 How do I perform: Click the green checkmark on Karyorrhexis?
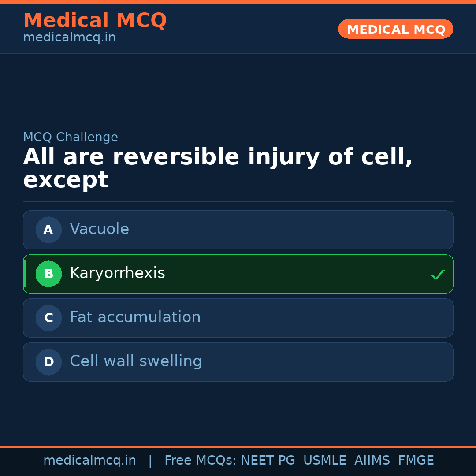click(x=438, y=275)
